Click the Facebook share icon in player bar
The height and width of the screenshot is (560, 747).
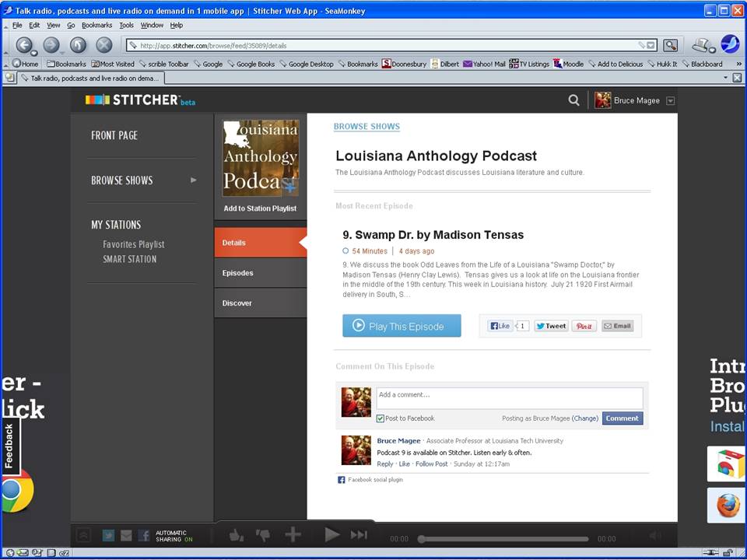(x=144, y=535)
